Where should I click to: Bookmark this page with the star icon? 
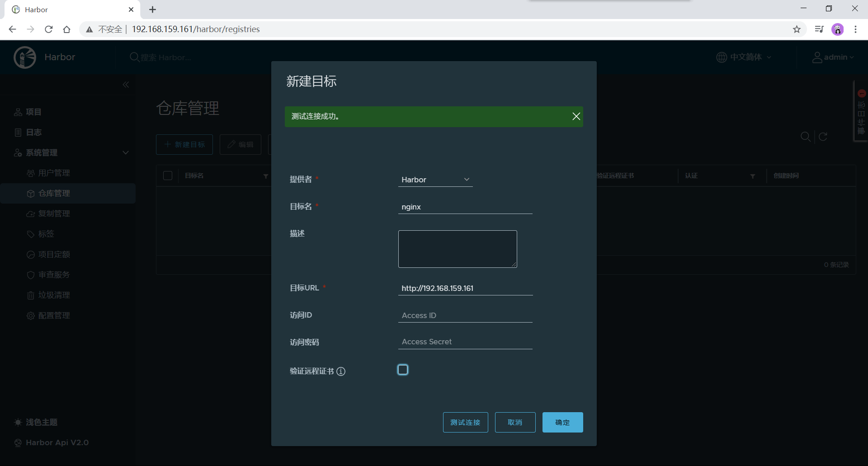pyautogui.click(x=797, y=29)
